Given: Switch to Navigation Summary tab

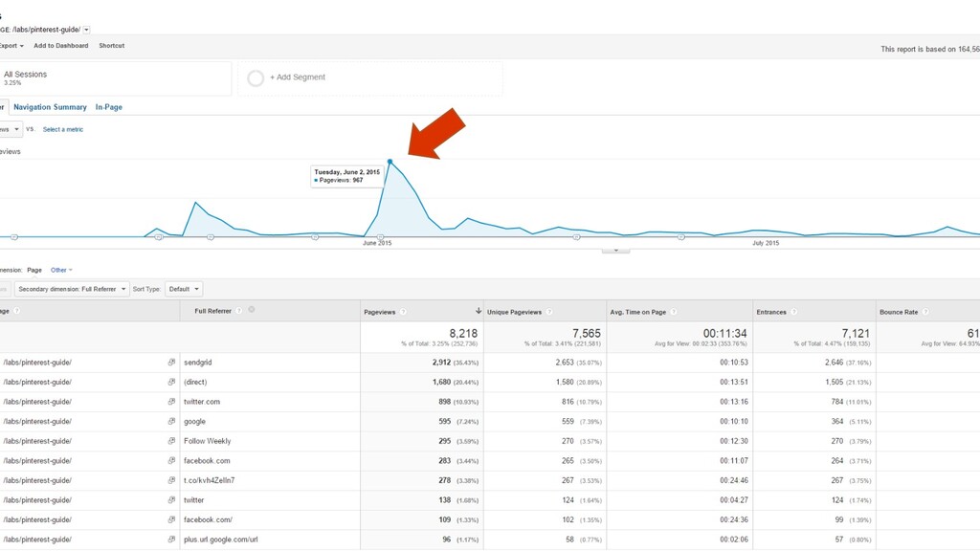Looking at the screenshot, I should click(50, 107).
